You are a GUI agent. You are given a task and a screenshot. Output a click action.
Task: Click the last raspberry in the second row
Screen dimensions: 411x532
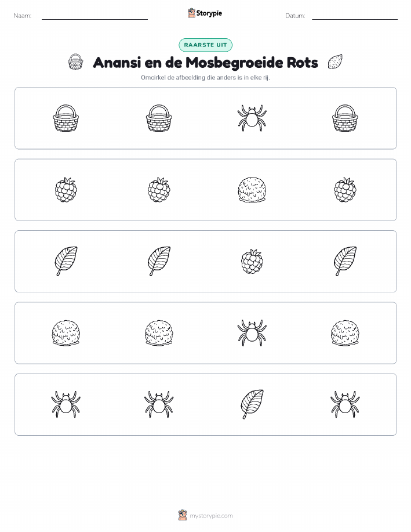tap(345, 190)
